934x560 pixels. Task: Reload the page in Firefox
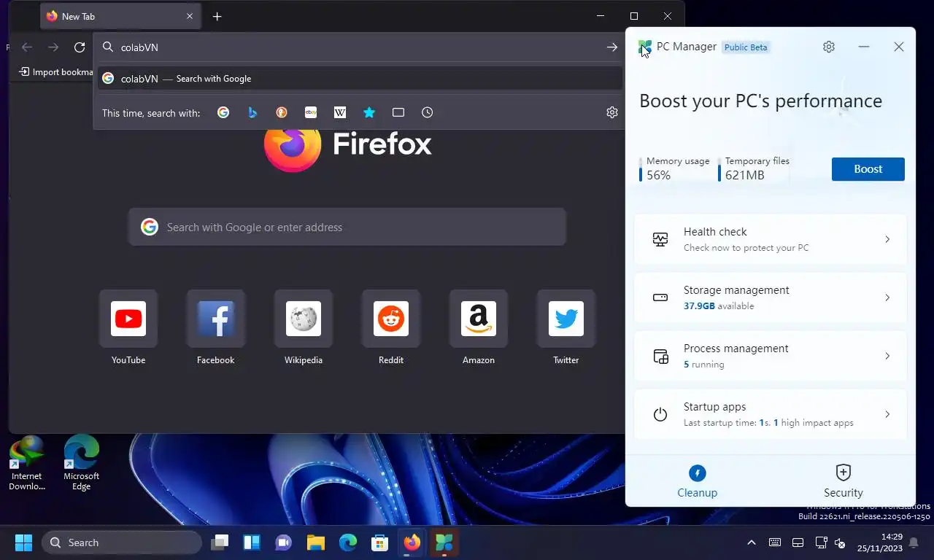80,47
